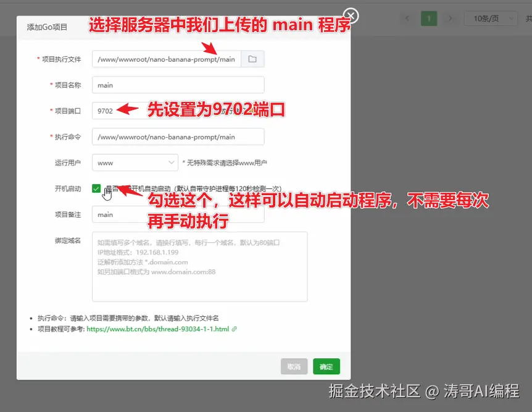Open the 运行用户 dropdown showing www
532x412 pixels.
pyautogui.click(x=135, y=162)
